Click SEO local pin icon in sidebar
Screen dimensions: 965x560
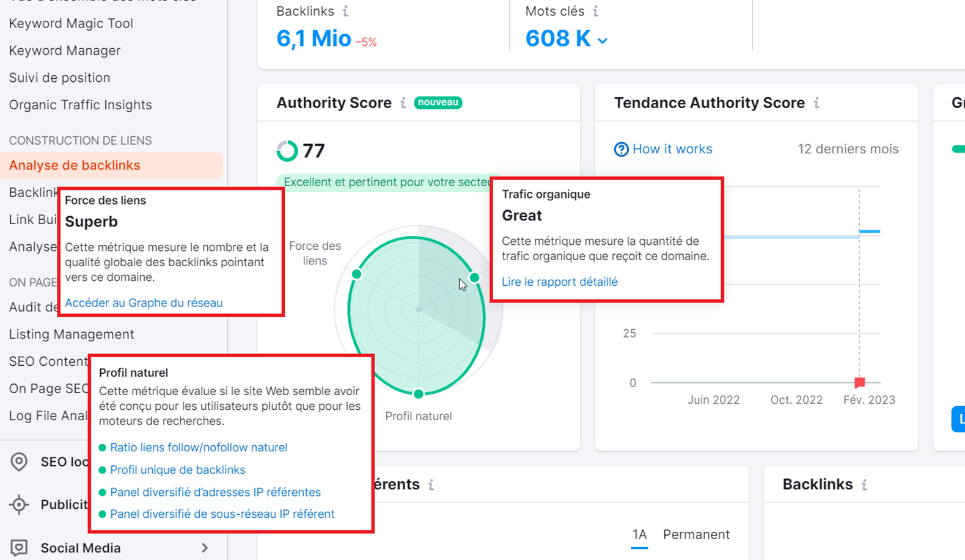click(x=19, y=462)
